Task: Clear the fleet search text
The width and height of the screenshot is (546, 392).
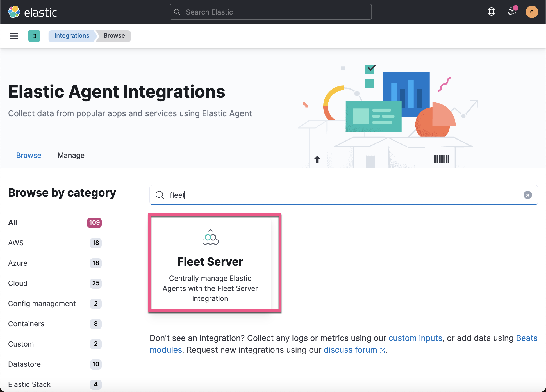Action: [527, 195]
